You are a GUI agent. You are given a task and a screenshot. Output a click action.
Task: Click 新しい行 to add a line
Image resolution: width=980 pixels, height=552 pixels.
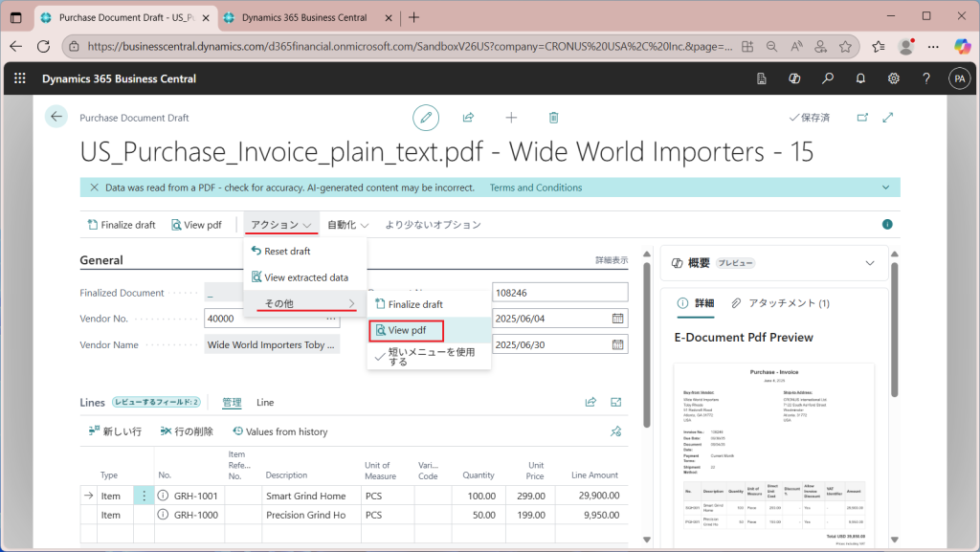115,431
